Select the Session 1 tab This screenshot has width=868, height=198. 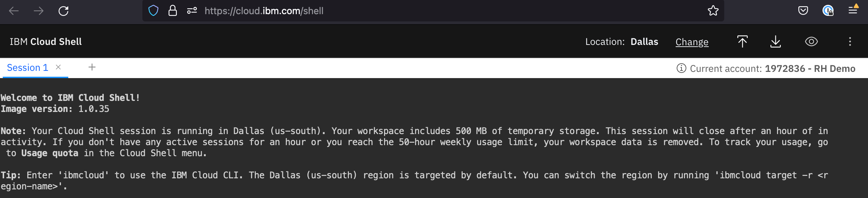[x=28, y=68]
